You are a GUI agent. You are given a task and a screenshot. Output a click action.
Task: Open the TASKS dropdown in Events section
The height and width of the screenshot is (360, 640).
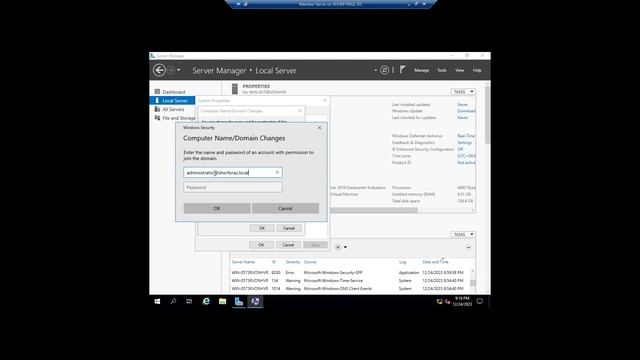click(463, 234)
